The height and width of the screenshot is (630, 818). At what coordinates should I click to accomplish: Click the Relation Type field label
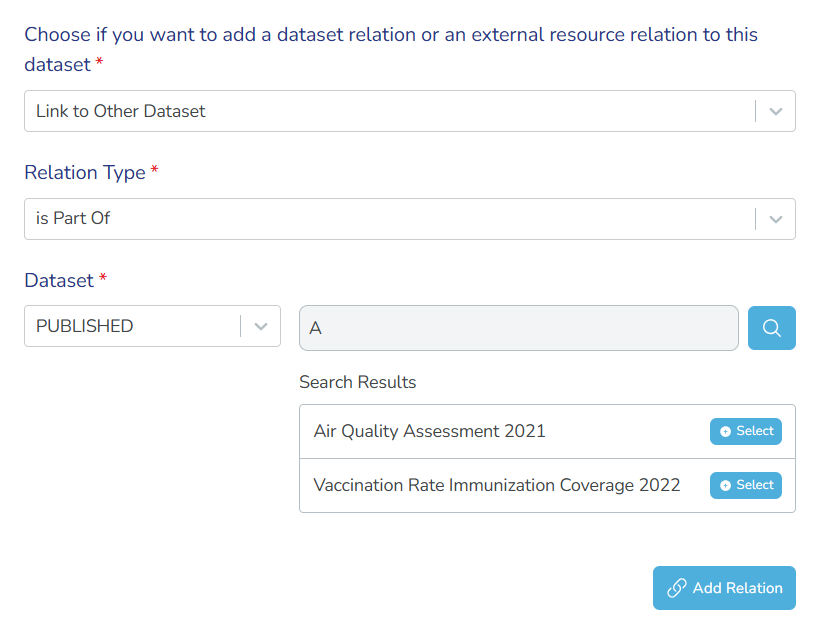(x=85, y=173)
